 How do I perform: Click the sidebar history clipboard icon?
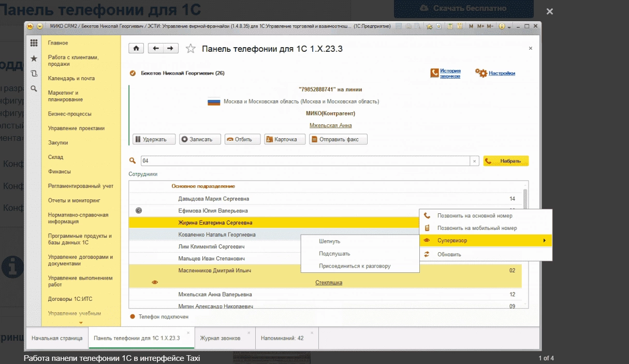pyautogui.click(x=34, y=74)
